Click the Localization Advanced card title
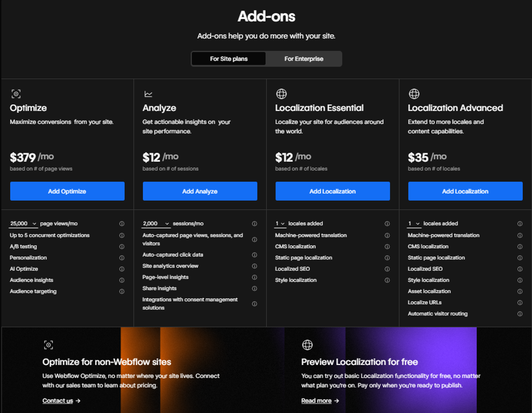532x413 pixels. (455, 108)
